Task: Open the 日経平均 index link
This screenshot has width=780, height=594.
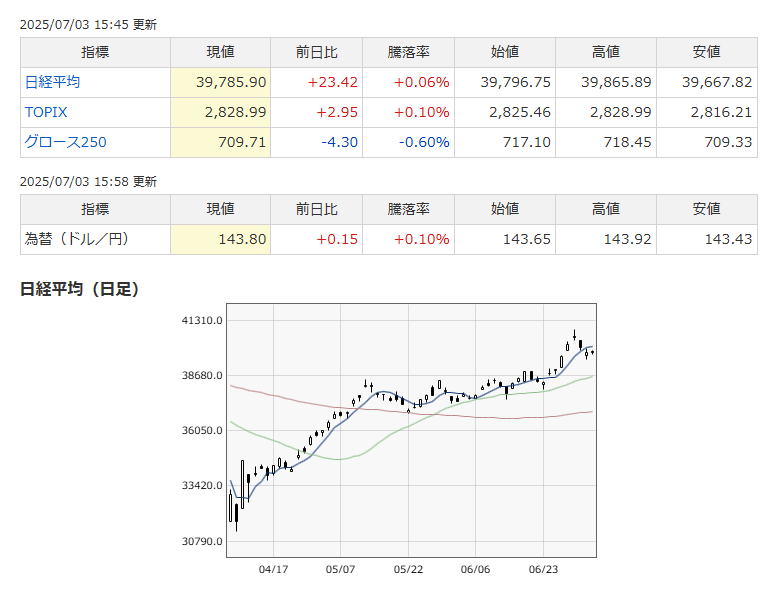Action: pos(52,82)
